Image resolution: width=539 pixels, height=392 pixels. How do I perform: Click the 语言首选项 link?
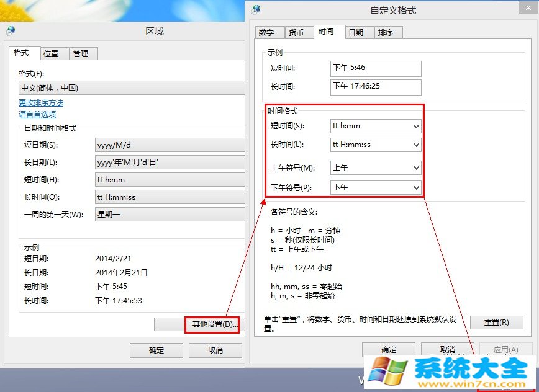tap(37, 114)
